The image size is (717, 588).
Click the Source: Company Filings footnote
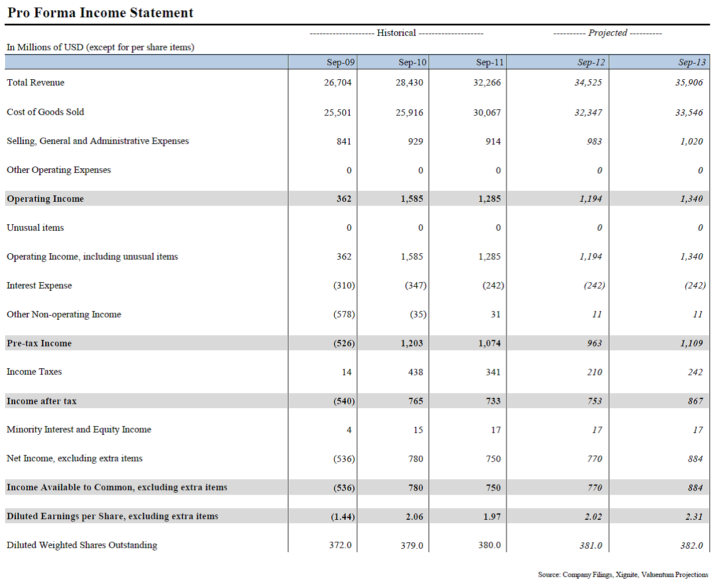point(623,575)
